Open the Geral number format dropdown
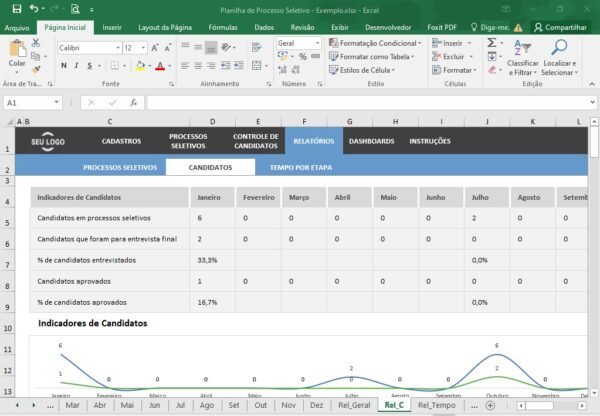The height and width of the screenshot is (416, 600). 317,43
